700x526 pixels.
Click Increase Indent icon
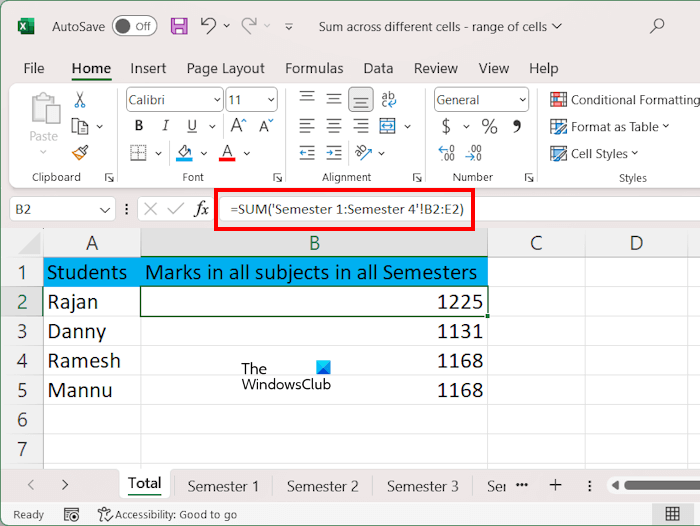click(334, 153)
